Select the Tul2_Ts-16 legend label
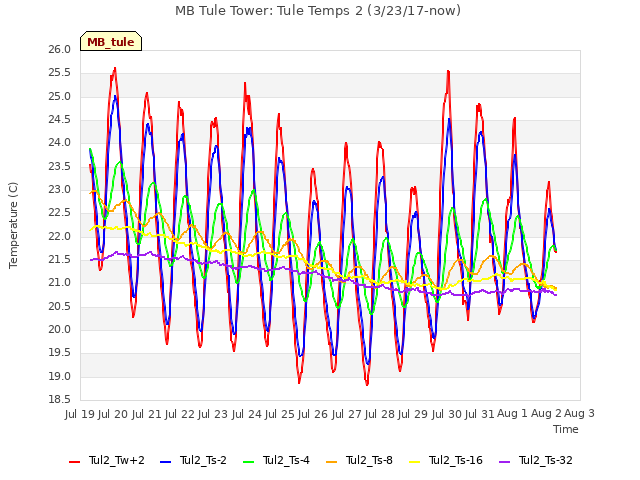Screen dimensions: 640x480 pyautogui.click(x=456, y=460)
